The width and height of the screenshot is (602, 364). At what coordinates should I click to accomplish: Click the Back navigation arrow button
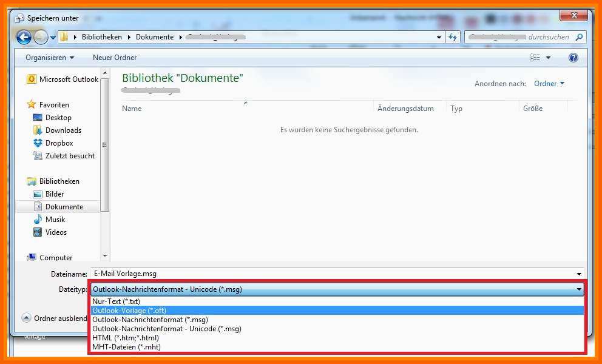[24, 37]
